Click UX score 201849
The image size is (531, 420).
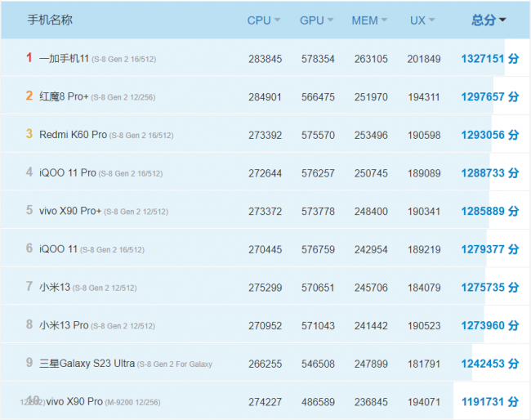pos(424,59)
